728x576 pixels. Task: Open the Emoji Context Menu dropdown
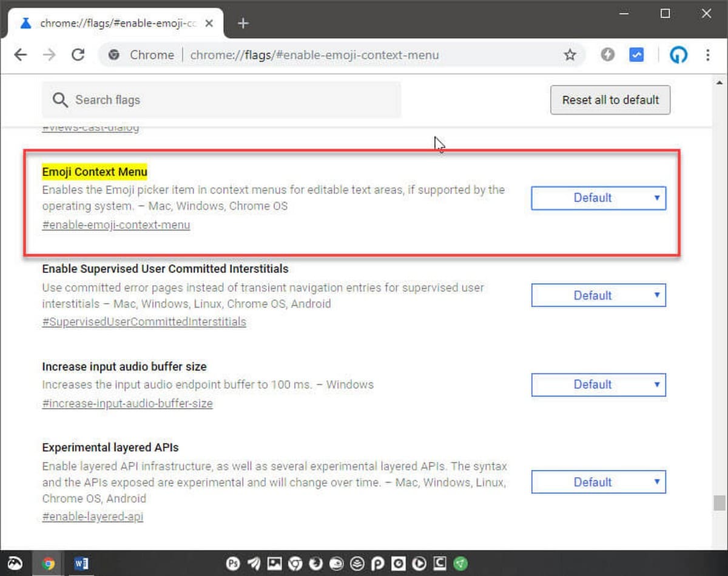click(x=599, y=198)
